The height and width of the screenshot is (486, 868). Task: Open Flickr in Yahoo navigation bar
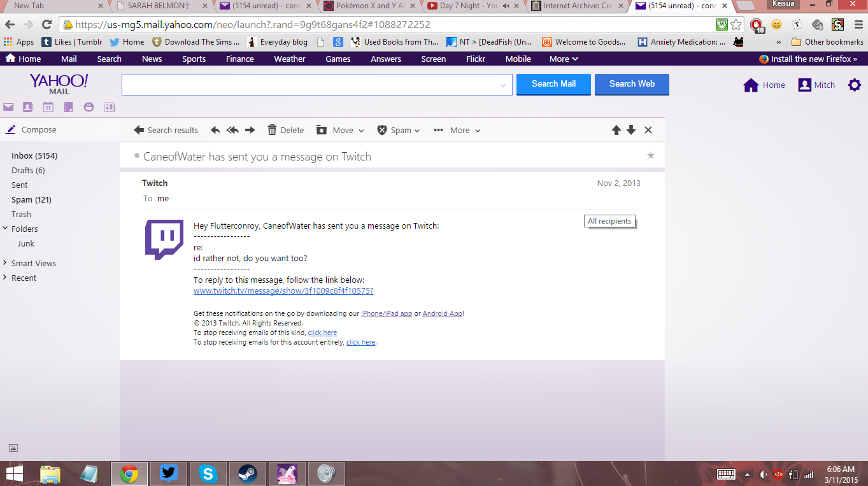click(475, 59)
